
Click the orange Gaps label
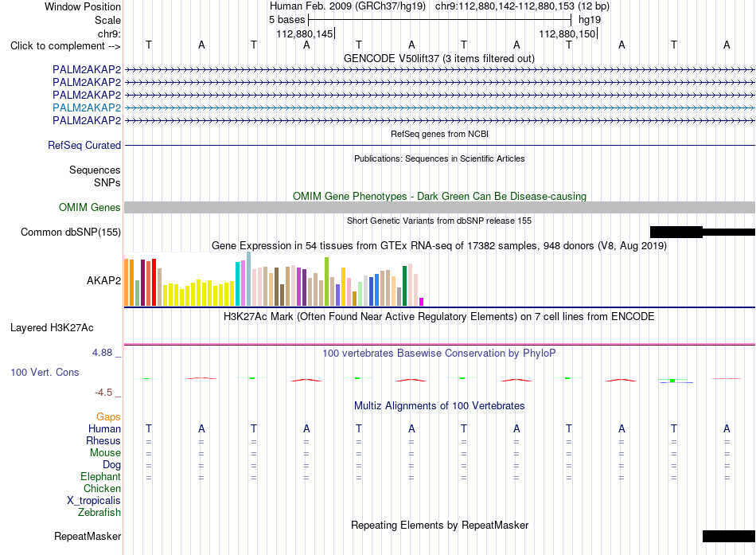pos(108,417)
